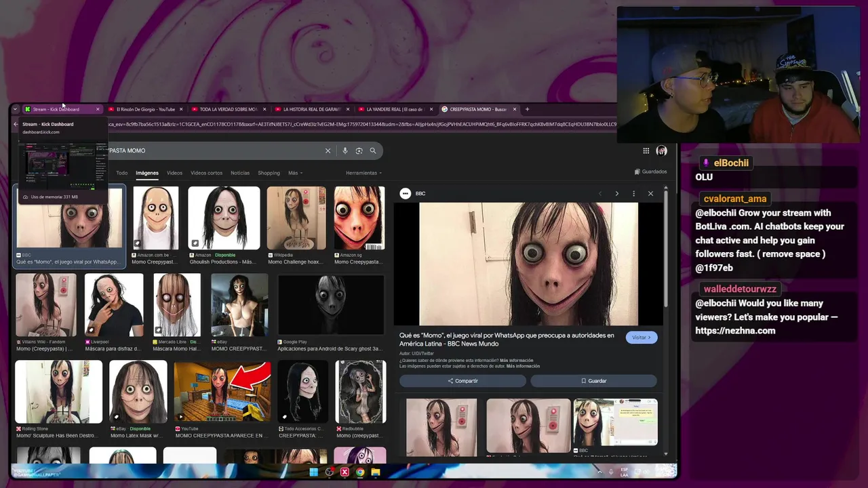Go to previous image in preview panel

599,194
